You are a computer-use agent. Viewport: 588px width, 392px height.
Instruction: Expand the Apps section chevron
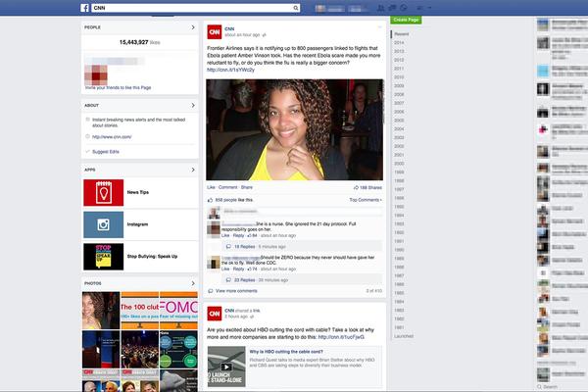[x=193, y=170]
